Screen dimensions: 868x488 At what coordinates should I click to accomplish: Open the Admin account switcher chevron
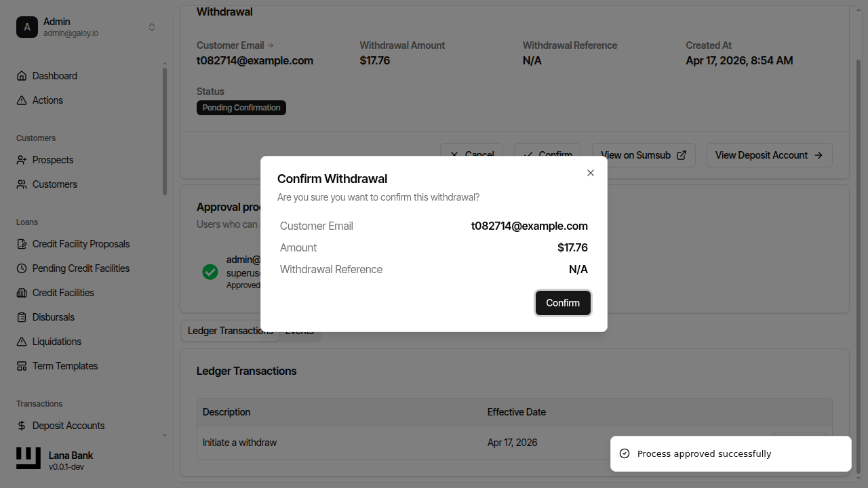click(x=152, y=27)
